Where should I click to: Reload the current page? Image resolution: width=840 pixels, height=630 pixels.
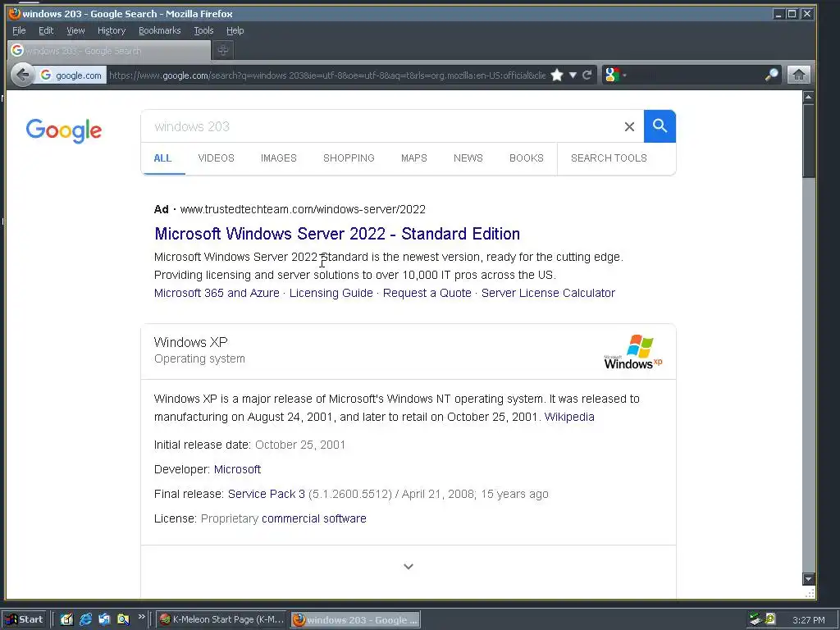tap(587, 75)
